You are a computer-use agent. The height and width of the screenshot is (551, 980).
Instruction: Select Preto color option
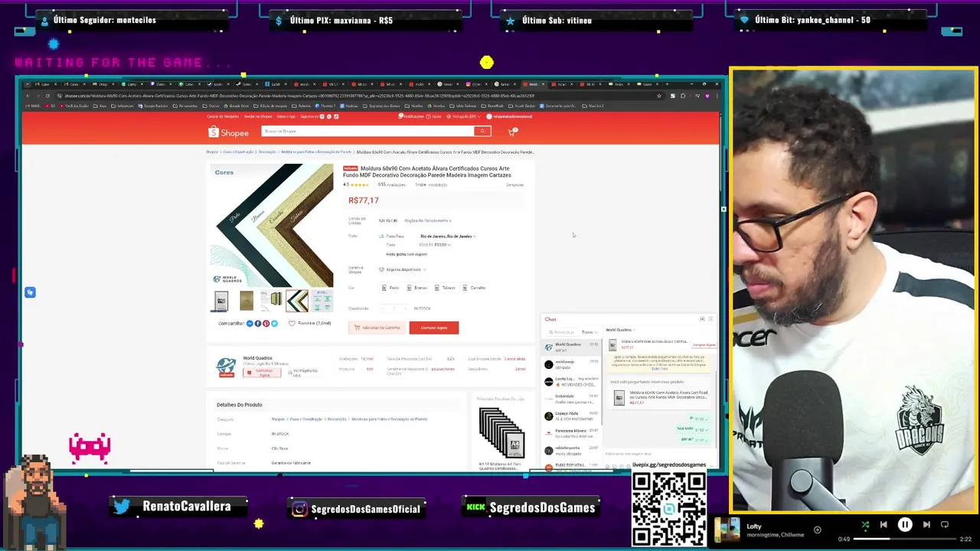click(390, 288)
